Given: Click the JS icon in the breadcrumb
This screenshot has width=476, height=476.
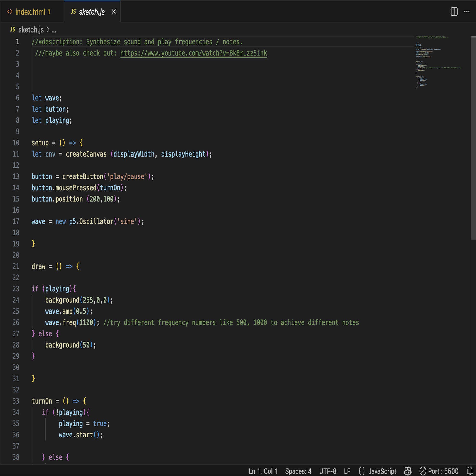Looking at the screenshot, I should point(13,30).
